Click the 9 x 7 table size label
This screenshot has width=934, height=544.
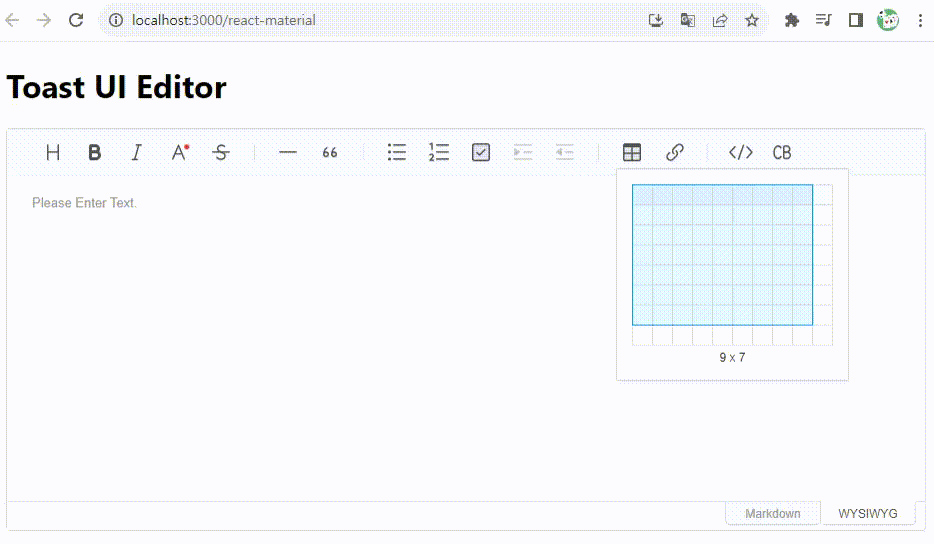coord(732,358)
